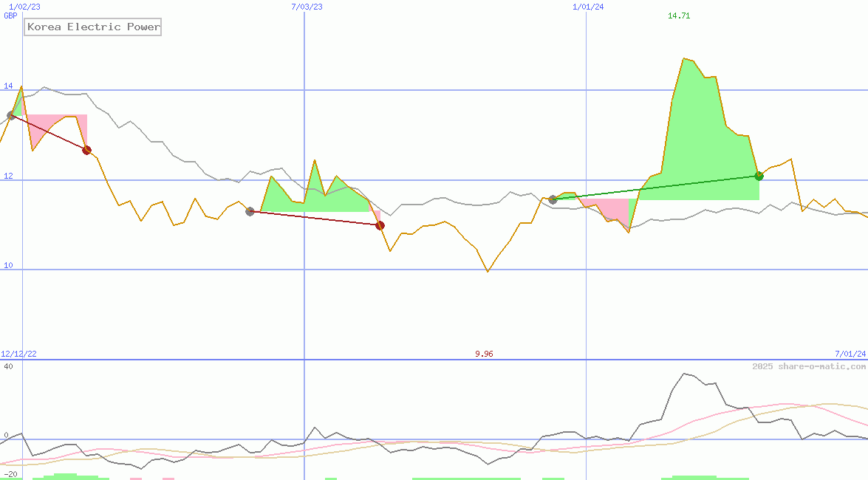The height and width of the screenshot is (480, 868).
Task: Click the 12/12/22 start date label
Action: point(19,354)
